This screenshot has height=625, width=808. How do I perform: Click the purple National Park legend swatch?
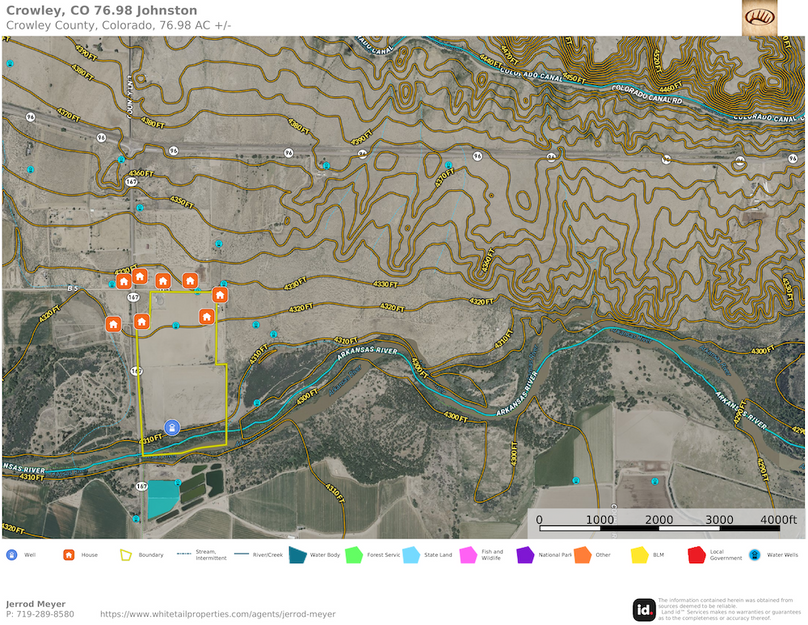point(525,554)
